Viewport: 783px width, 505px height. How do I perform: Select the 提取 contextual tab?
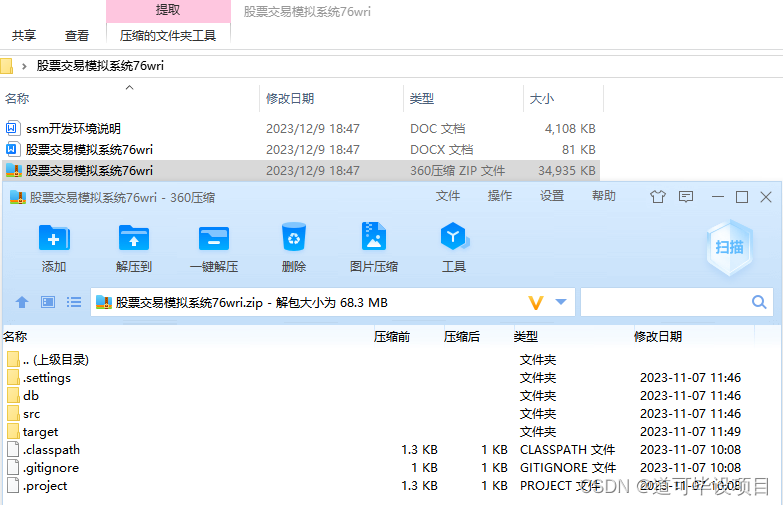click(168, 10)
